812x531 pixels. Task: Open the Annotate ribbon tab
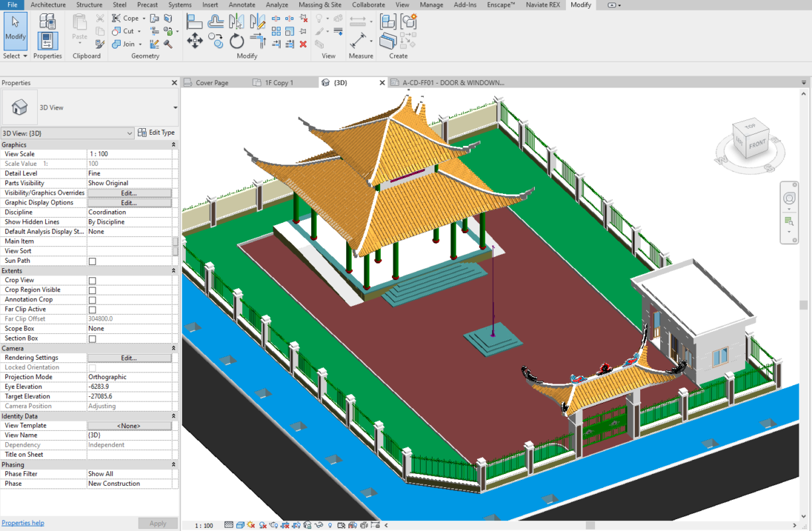(x=241, y=5)
